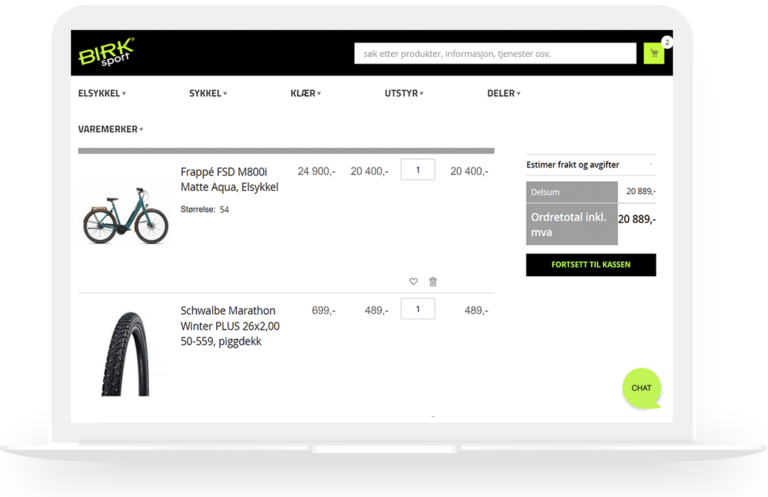768x497 pixels.
Task: Add Frappé bike to wishlist via heart icon
Action: [x=413, y=281]
